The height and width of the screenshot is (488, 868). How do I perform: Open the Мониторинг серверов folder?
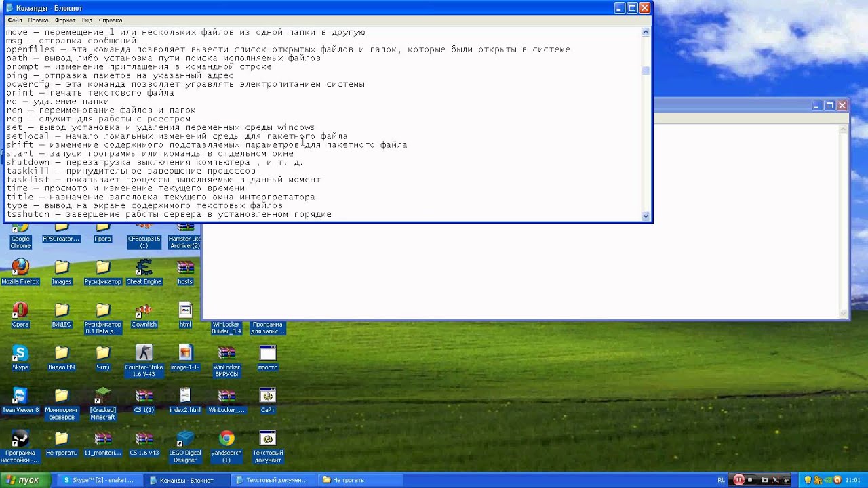tap(62, 403)
